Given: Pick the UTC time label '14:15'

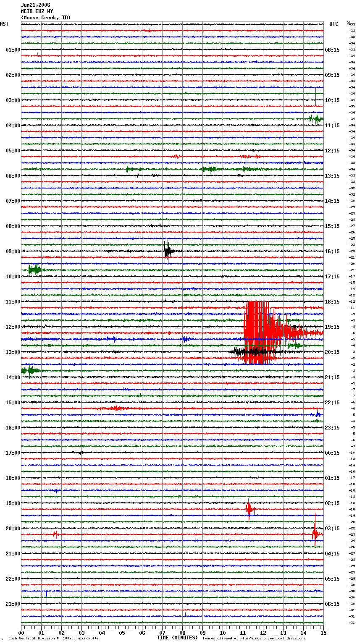Looking at the screenshot, I should 332,201.
